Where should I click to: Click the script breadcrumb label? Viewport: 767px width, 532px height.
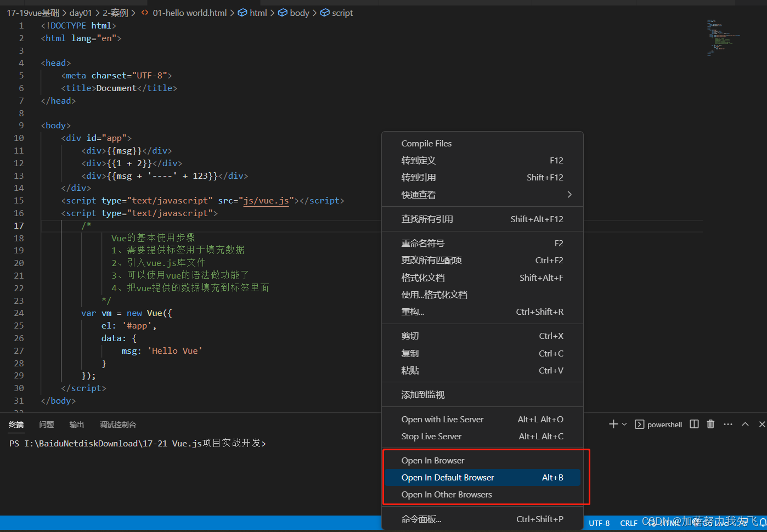point(342,13)
